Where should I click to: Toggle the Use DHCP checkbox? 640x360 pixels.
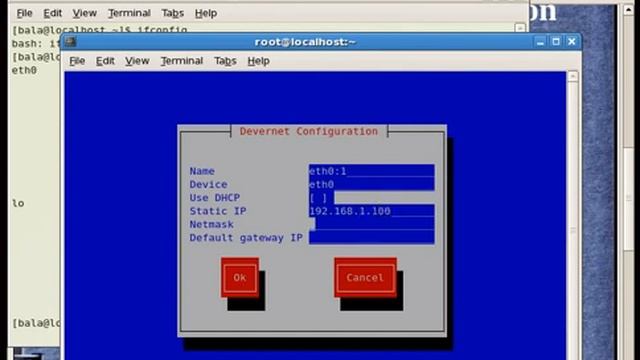[318, 198]
